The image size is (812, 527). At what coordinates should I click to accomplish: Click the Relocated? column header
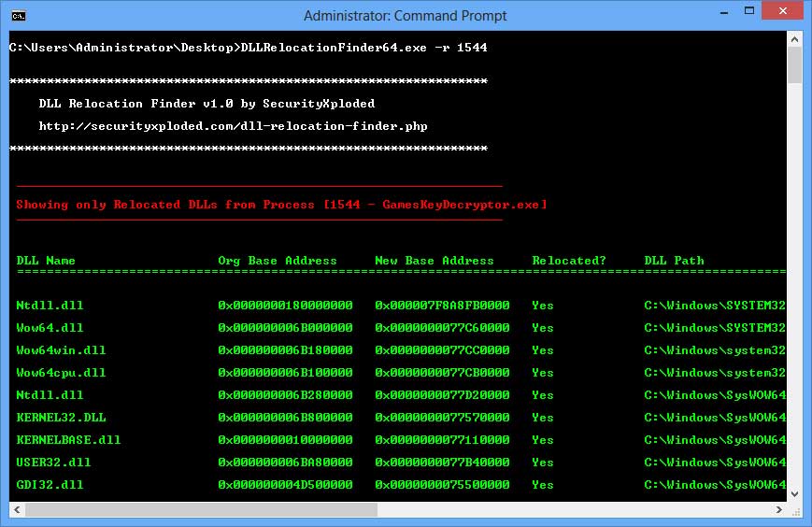coord(569,261)
